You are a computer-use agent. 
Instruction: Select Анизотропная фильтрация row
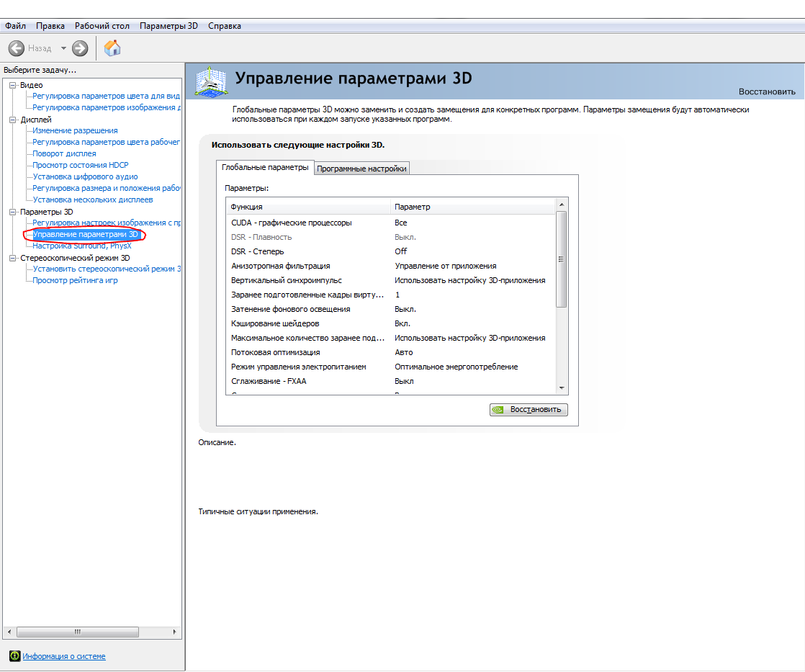391,266
